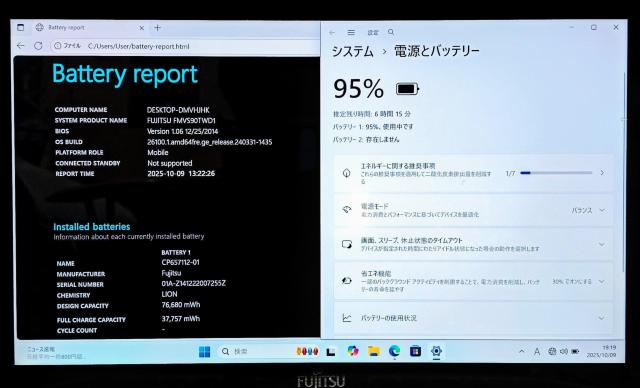Open File Explorer from taskbar
This screenshot has width=640, height=388.
373,351
